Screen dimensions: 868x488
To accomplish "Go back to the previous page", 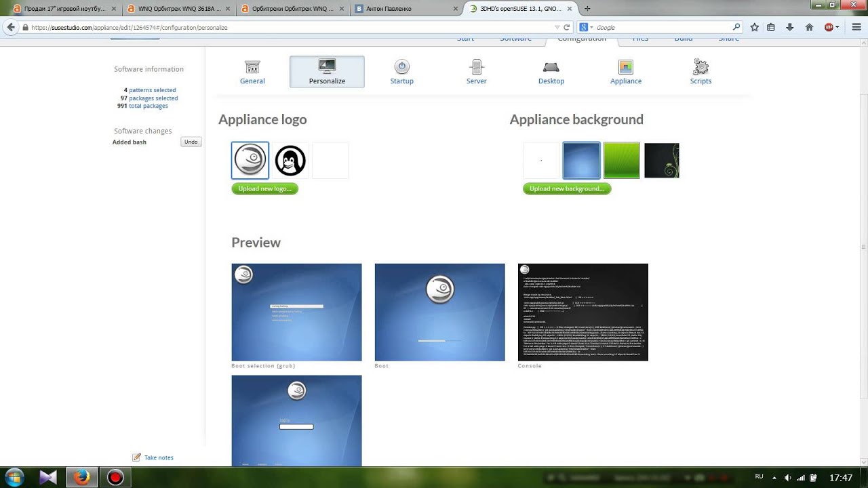I will click(x=10, y=27).
